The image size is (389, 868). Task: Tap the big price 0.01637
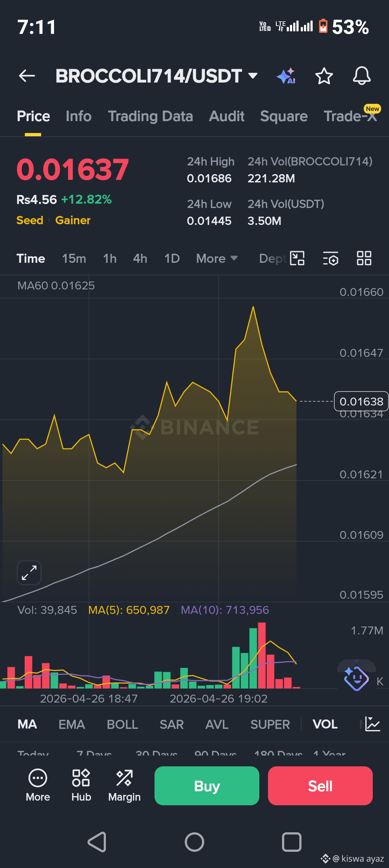pyautogui.click(x=72, y=169)
